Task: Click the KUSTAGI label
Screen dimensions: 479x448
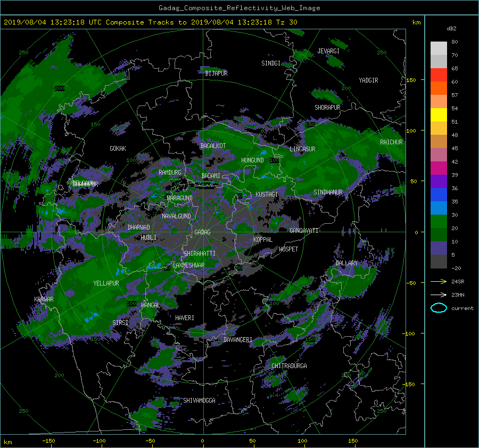Action: point(267,194)
